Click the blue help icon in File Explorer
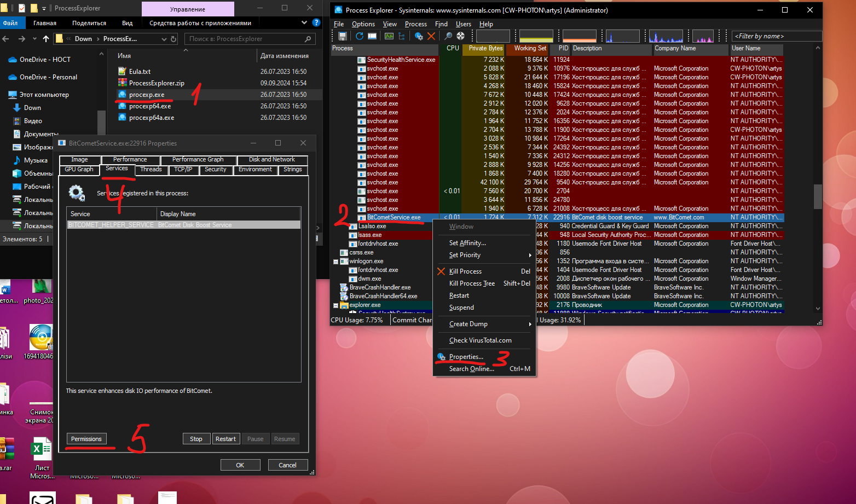The image size is (856, 504). [x=316, y=23]
